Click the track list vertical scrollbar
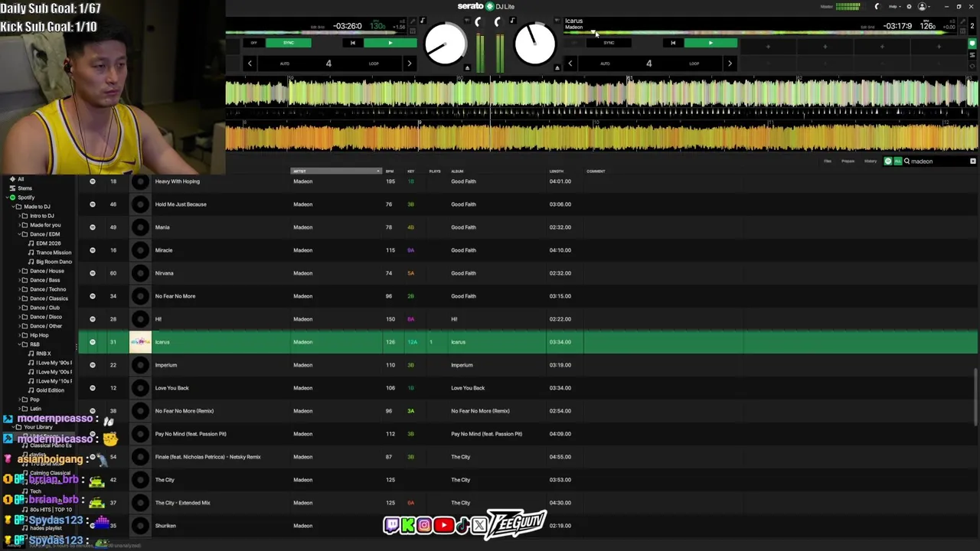The height and width of the screenshot is (551, 980). tap(975, 397)
